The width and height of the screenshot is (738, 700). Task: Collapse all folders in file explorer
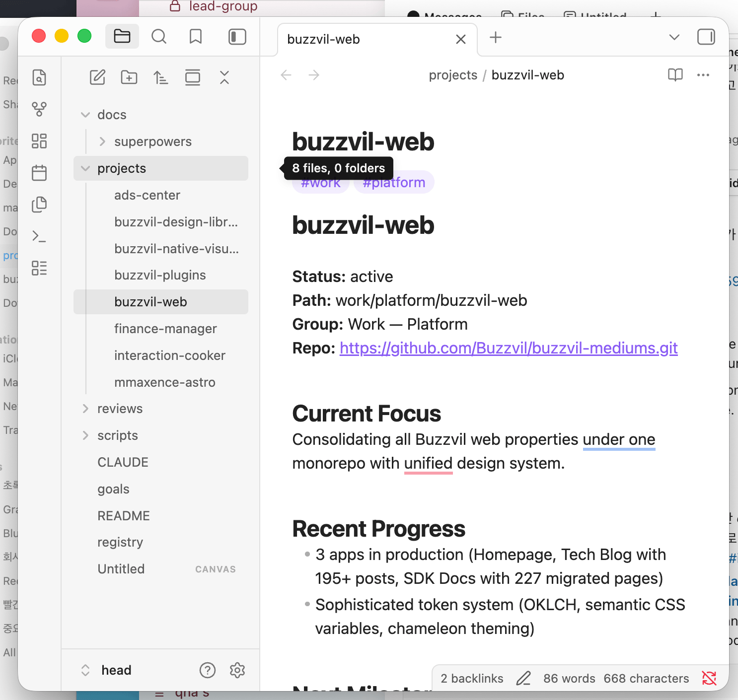pos(224,77)
